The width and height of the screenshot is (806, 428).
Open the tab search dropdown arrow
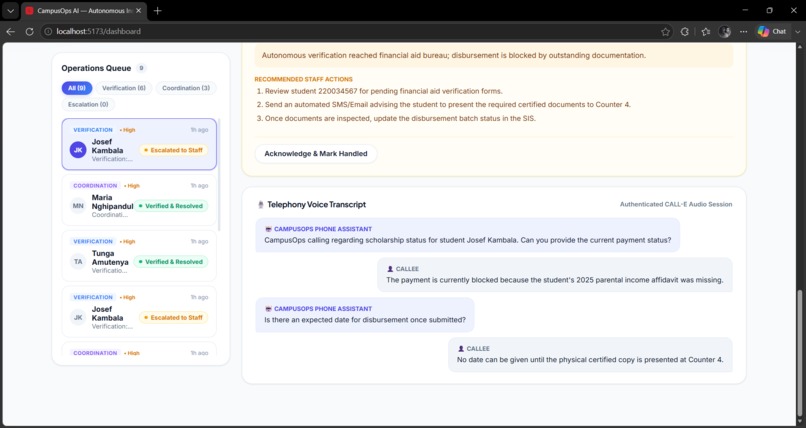pos(10,11)
